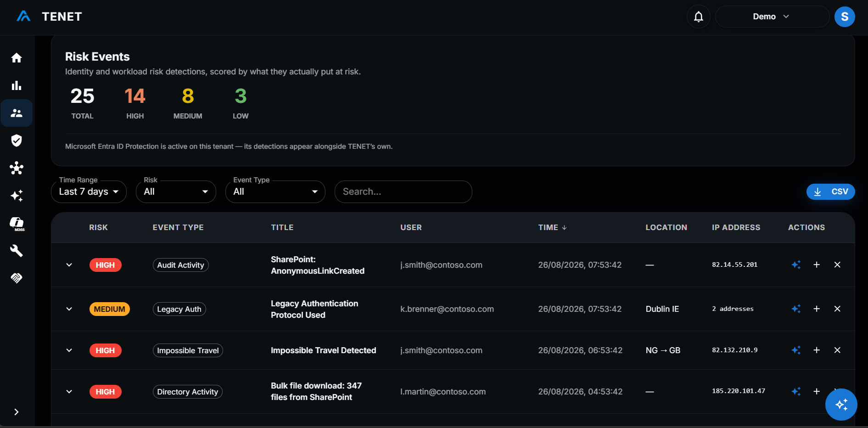Dismiss the AnonymousLinkCreated event with X
868x428 pixels.
click(837, 265)
